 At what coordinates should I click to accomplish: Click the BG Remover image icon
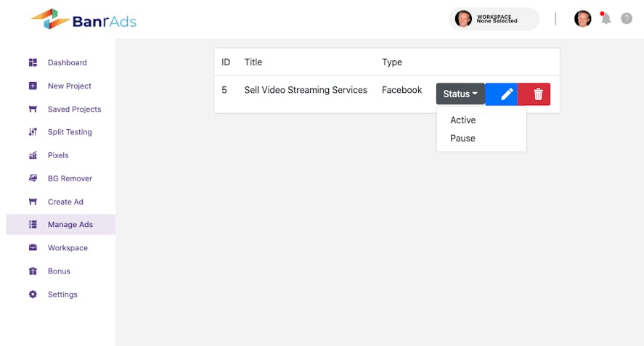point(33,178)
